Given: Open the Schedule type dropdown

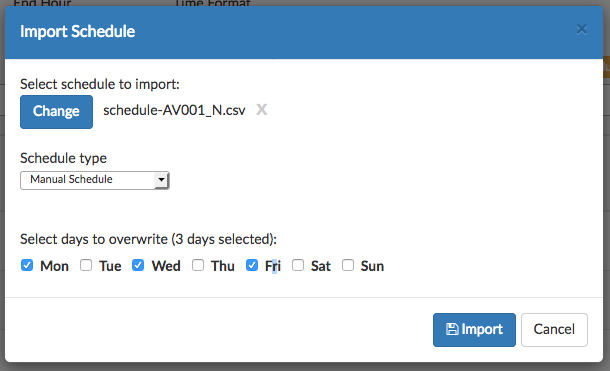Looking at the screenshot, I should point(95,180).
